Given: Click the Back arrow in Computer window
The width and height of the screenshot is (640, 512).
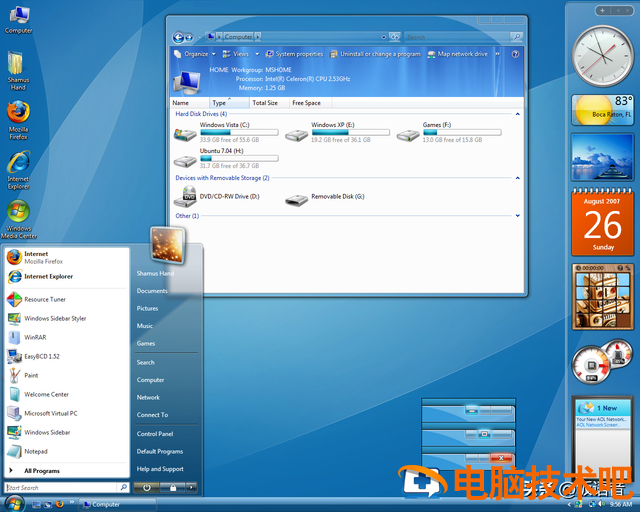Looking at the screenshot, I should coord(178,38).
